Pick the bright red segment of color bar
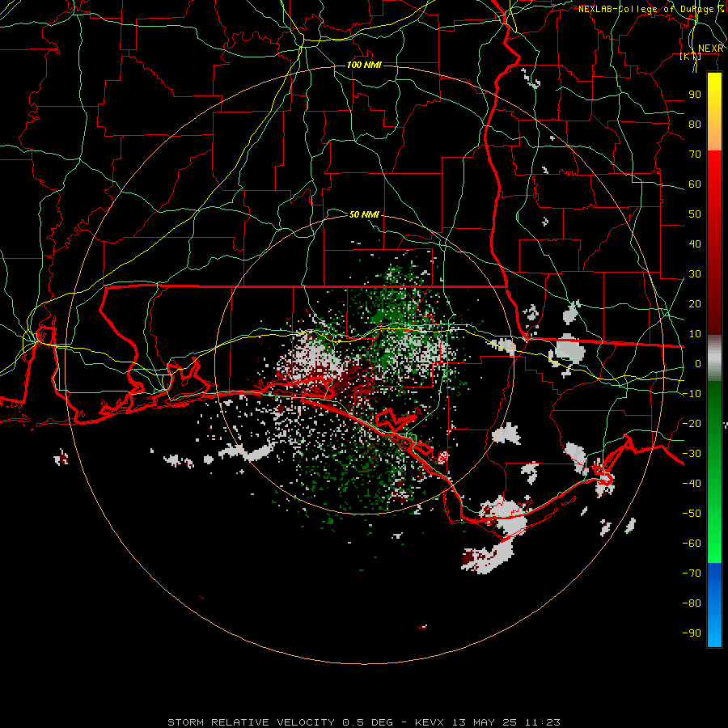 coord(714,167)
